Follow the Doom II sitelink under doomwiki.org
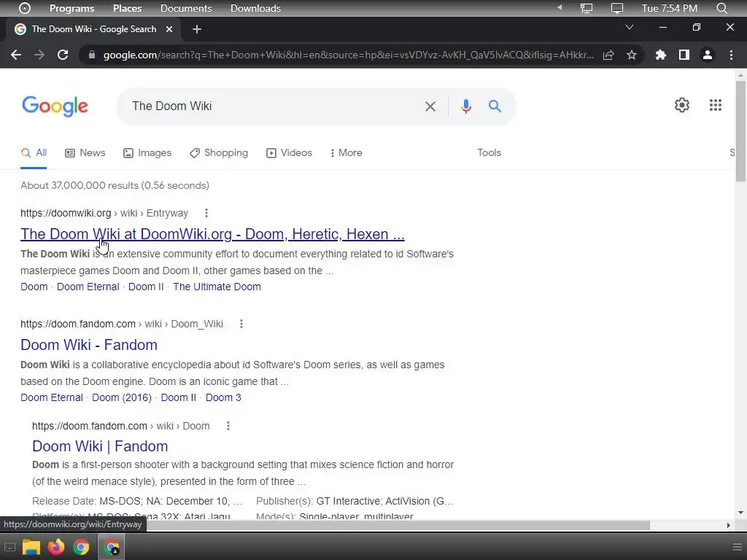The image size is (747, 560). [146, 287]
